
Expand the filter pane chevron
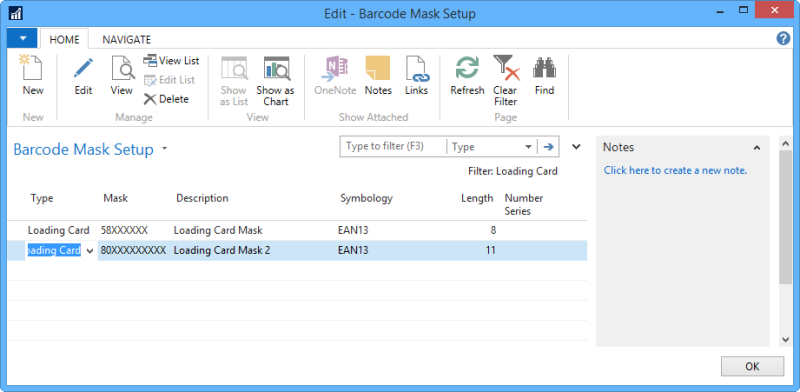576,147
